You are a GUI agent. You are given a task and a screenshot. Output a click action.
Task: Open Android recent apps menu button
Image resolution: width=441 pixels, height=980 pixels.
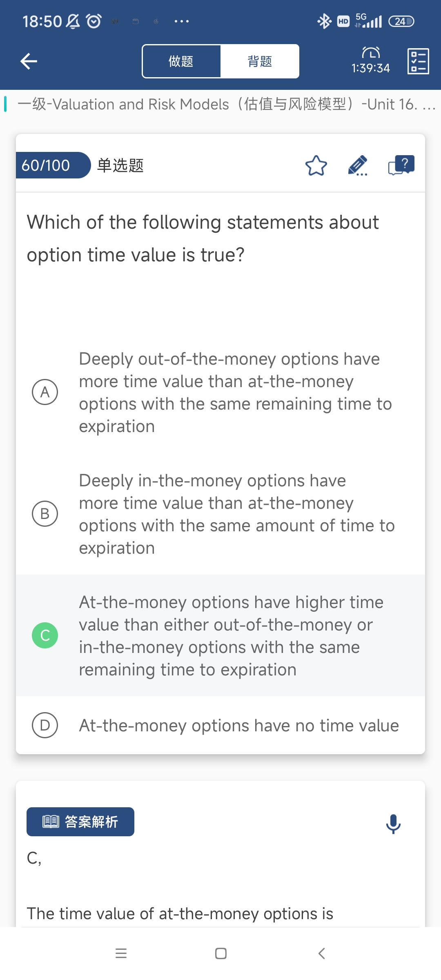point(121,953)
